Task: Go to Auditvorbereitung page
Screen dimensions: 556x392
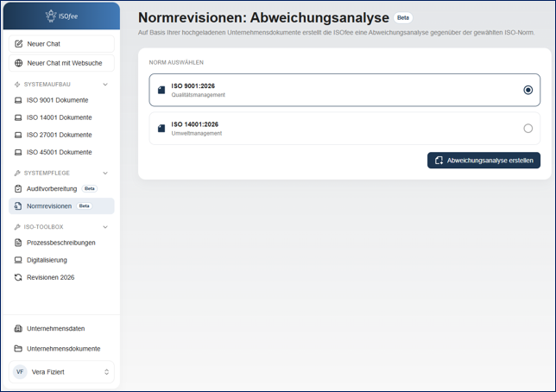Action: [x=61, y=189]
